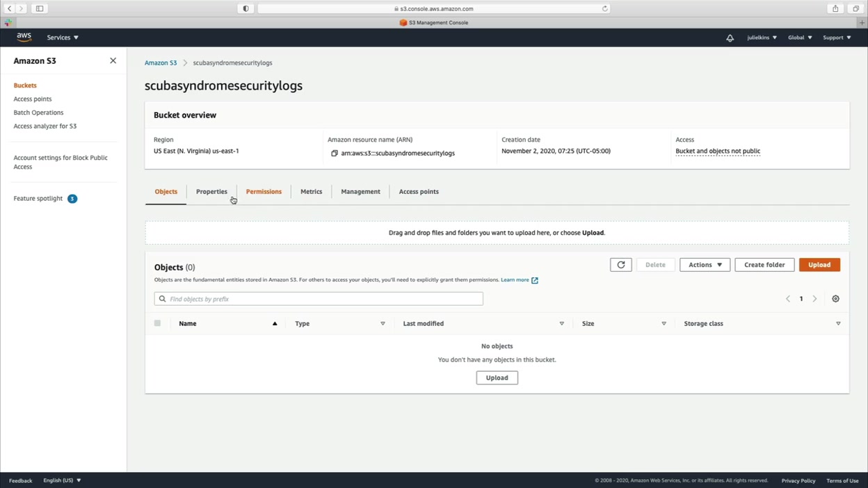The width and height of the screenshot is (868, 488).
Task: Change language via English (US) dropdown
Action: [x=62, y=480]
